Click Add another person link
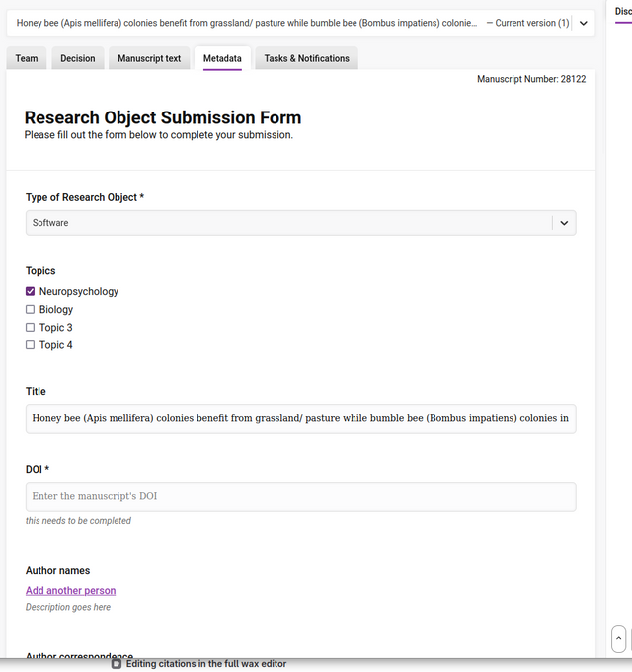This screenshot has width=632, height=672. point(71,590)
